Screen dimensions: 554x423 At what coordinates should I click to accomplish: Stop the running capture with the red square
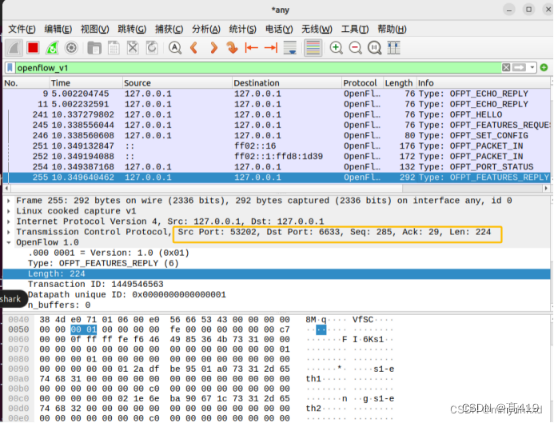tap(33, 48)
